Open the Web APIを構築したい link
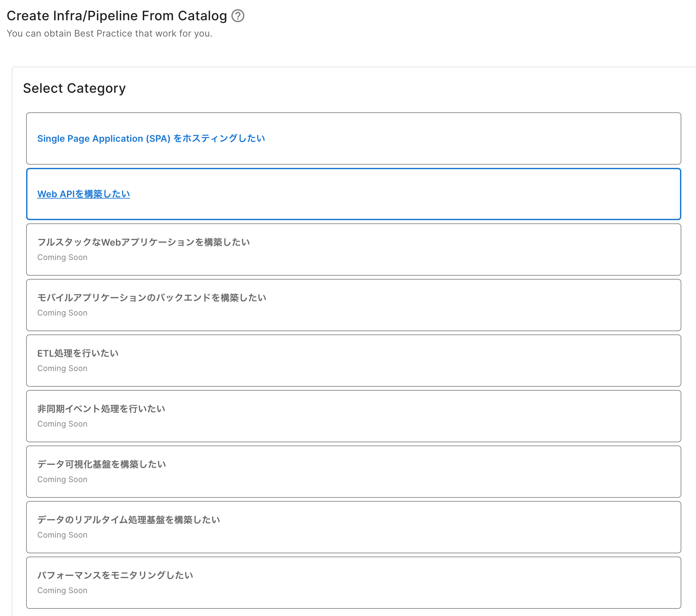Image resolution: width=696 pixels, height=616 pixels. click(x=83, y=194)
